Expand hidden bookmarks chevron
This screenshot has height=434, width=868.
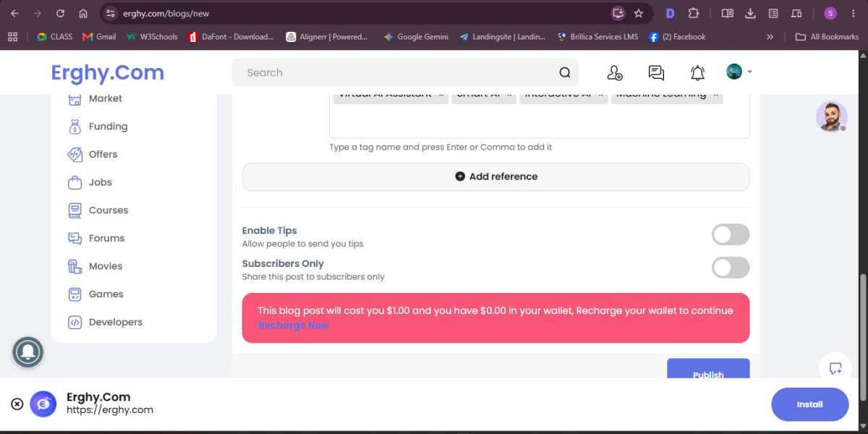click(770, 37)
